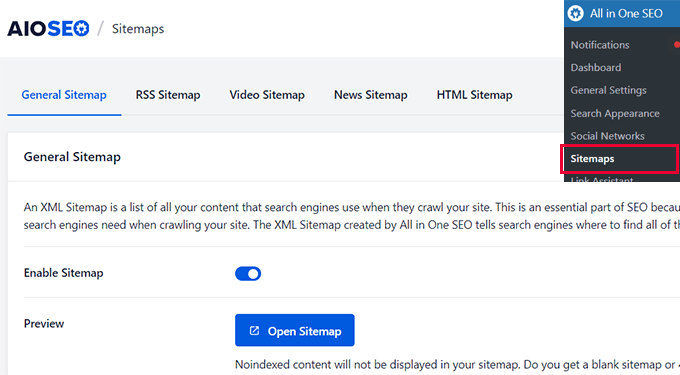The width and height of the screenshot is (680, 375).
Task: Click the Preview label
Action: [x=44, y=323]
